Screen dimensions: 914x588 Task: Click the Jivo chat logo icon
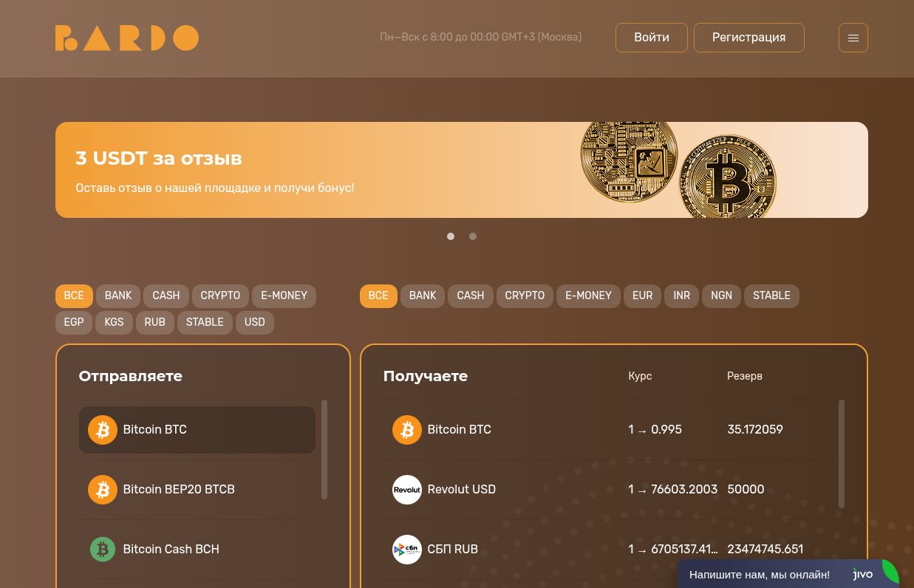coord(863,574)
